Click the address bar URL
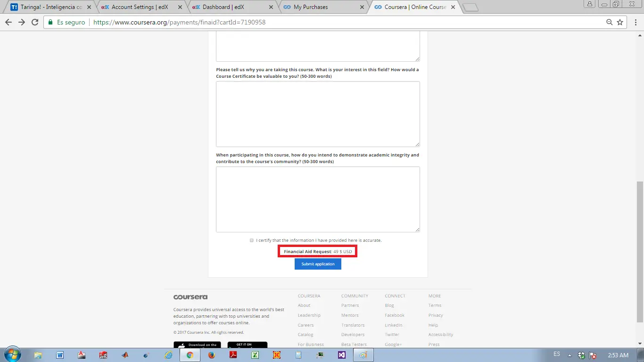Viewport: 644px width, 362px height. coord(179,22)
